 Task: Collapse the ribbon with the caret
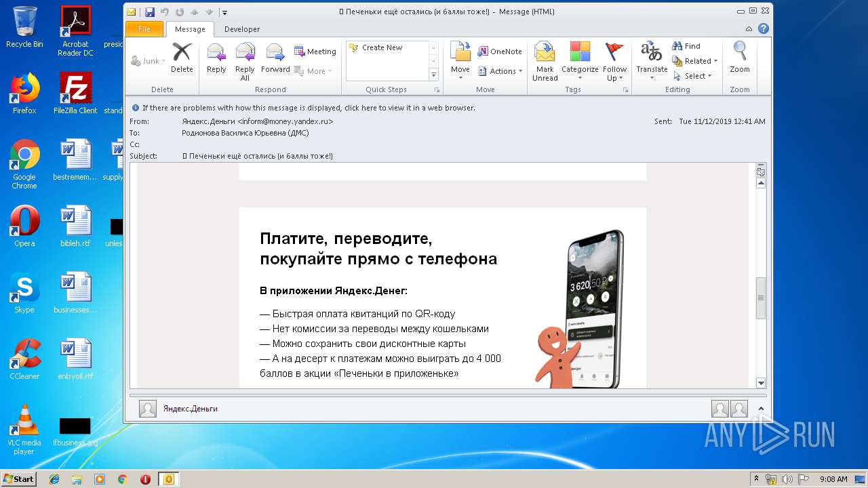(x=749, y=29)
